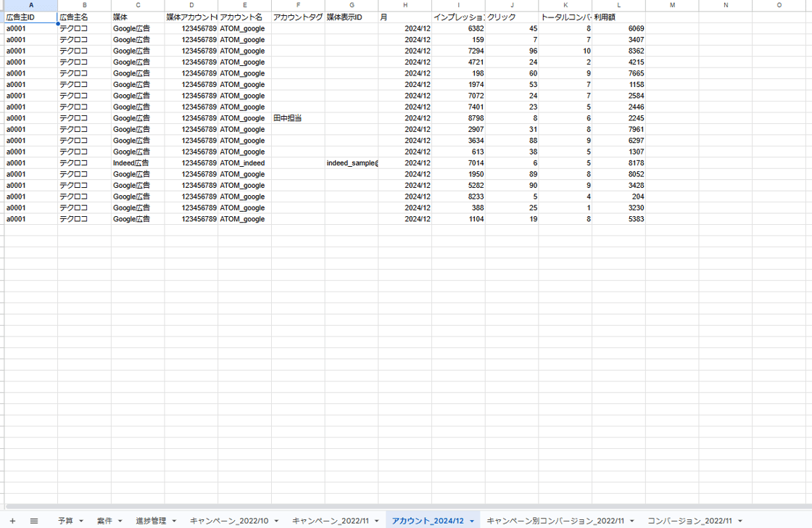Switch to the キャンペーン_2022/11 sheet tab
The height and width of the screenshot is (528, 812).
click(331, 521)
